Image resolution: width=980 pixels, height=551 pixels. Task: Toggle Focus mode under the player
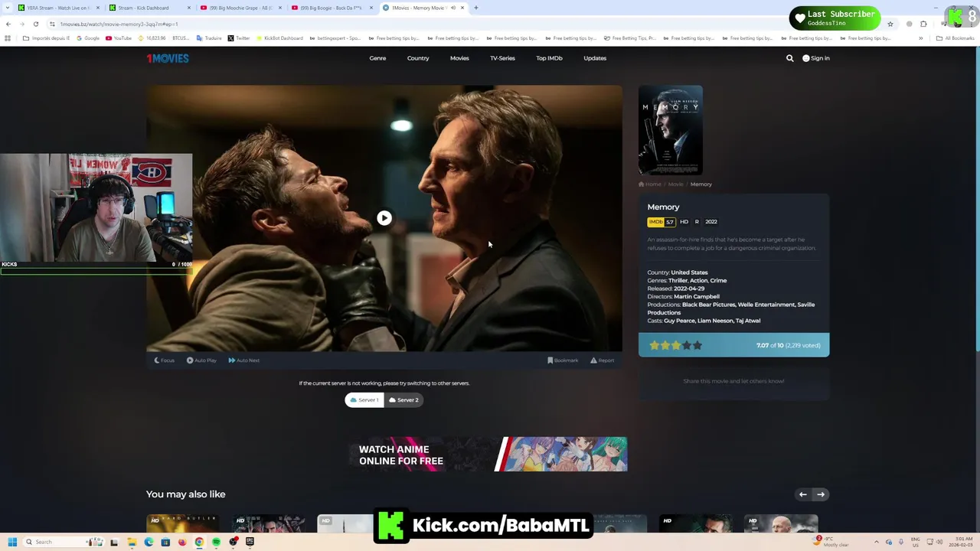pyautogui.click(x=164, y=360)
